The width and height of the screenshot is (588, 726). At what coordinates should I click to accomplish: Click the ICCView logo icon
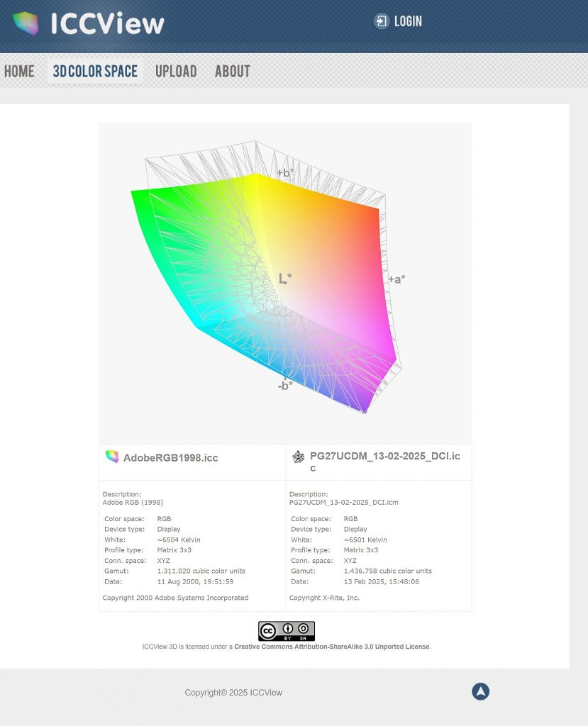click(26, 23)
